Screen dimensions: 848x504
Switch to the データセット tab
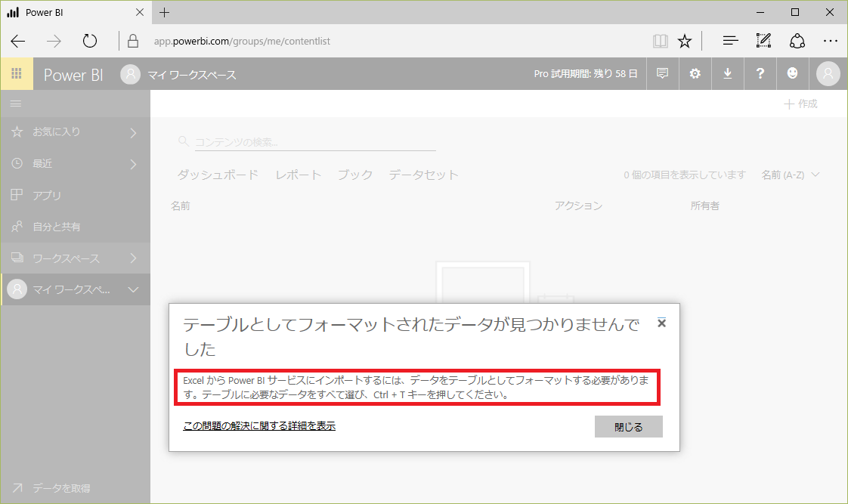[423, 175]
